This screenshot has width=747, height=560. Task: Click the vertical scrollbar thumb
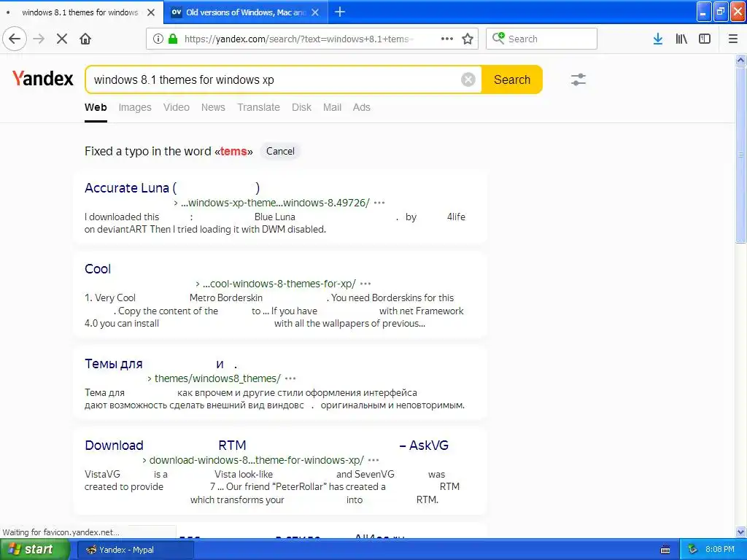click(741, 155)
